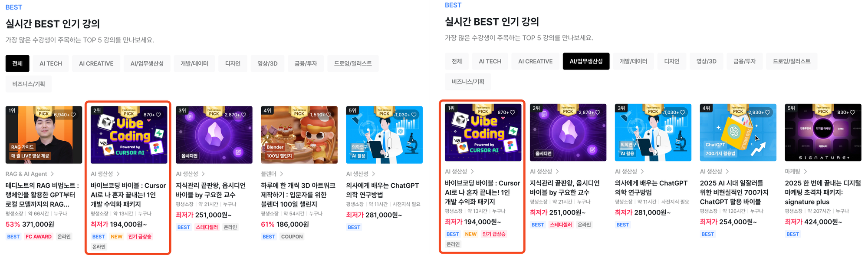Select the 전체 tab in left panel
The width and height of the screenshot is (868, 255).
pyautogui.click(x=17, y=63)
